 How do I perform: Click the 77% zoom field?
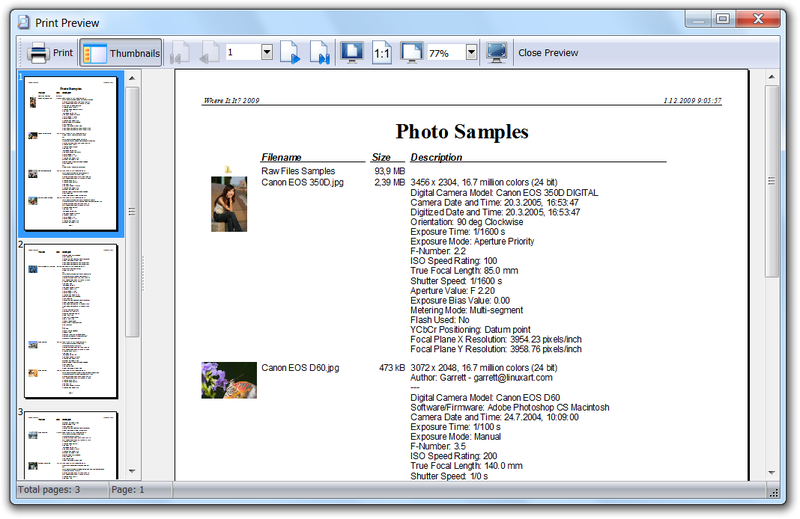(446, 53)
